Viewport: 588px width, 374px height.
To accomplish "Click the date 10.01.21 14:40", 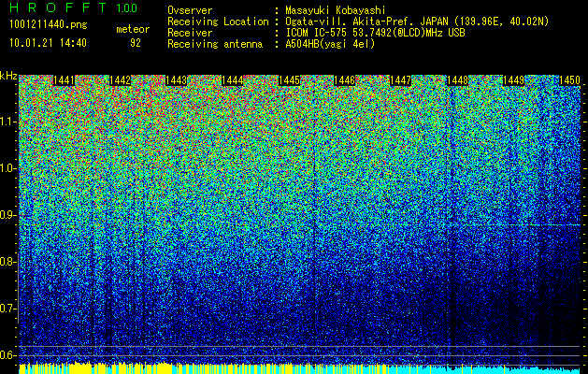I will [x=48, y=43].
